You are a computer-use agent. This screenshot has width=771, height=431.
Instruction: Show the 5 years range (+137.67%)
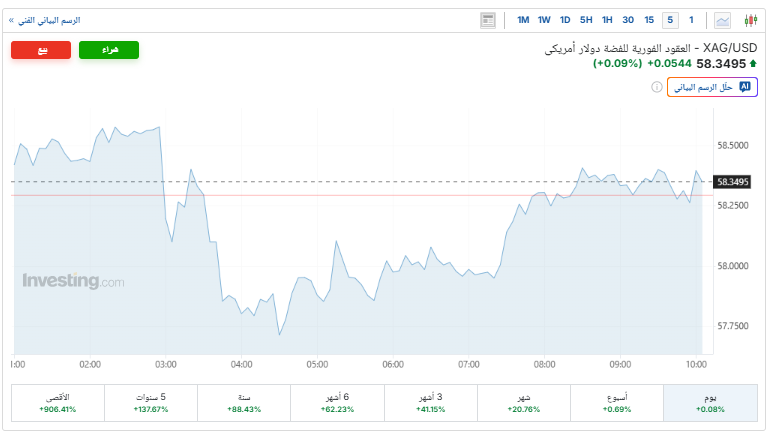coord(150,402)
